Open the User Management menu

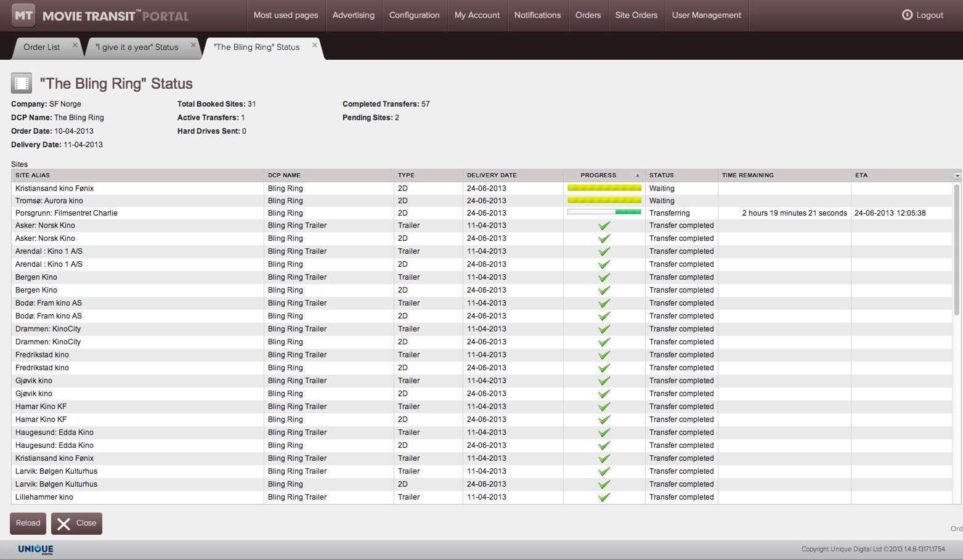point(706,15)
